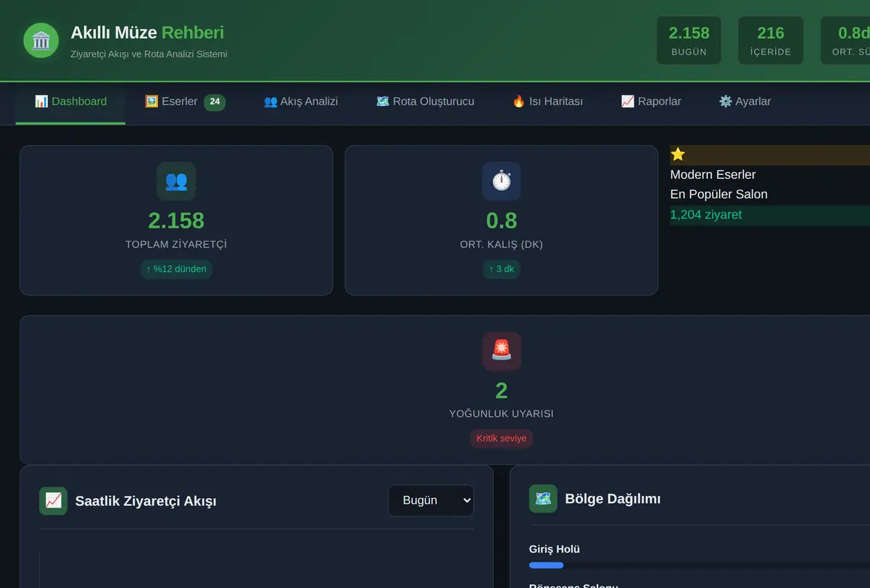The image size is (870, 588).
Task: Click the Giriş Holü zone label
Action: 555,550
